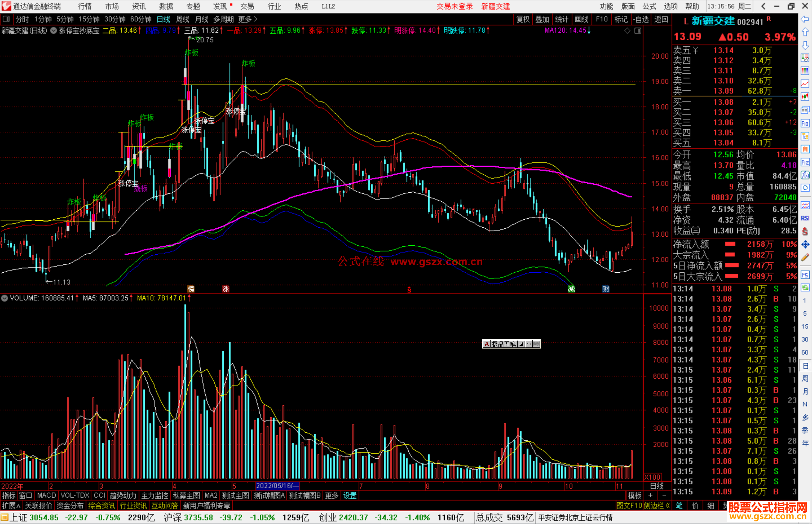Click the RSI indicator sidebar icon
Image resolution: width=812 pixels, height=524 pixels.
[805, 218]
